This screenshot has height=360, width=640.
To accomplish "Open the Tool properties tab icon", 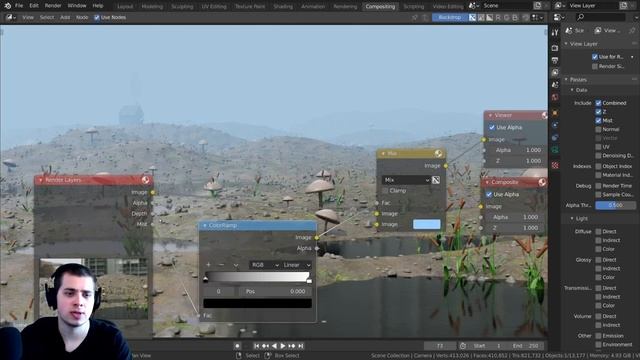I will click(x=555, y=33).
